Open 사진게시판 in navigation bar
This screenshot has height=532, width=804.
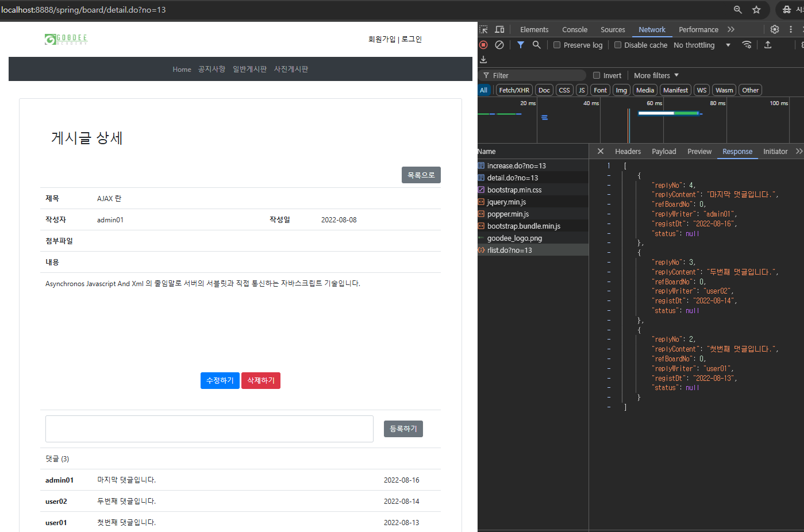(x=291, y=69)
